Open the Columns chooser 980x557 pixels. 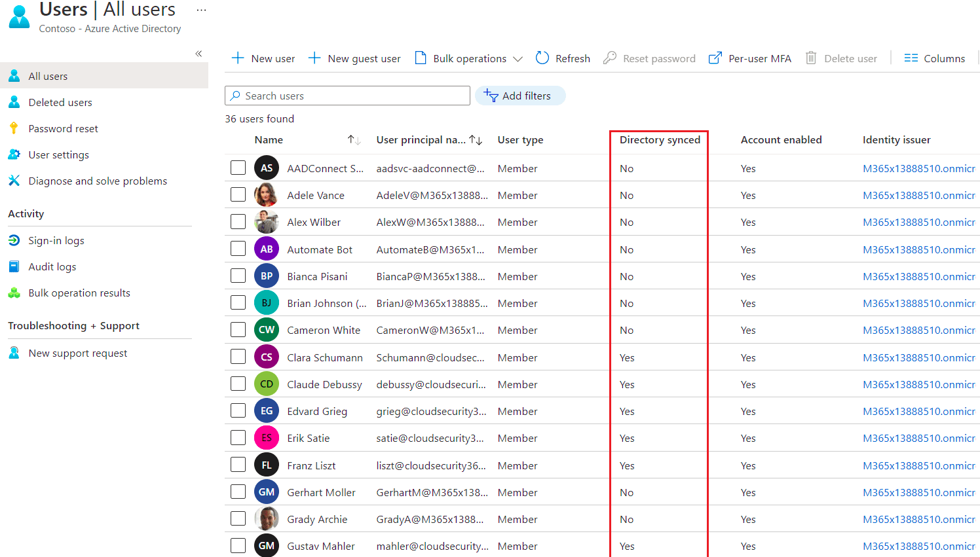click(935, 58)
